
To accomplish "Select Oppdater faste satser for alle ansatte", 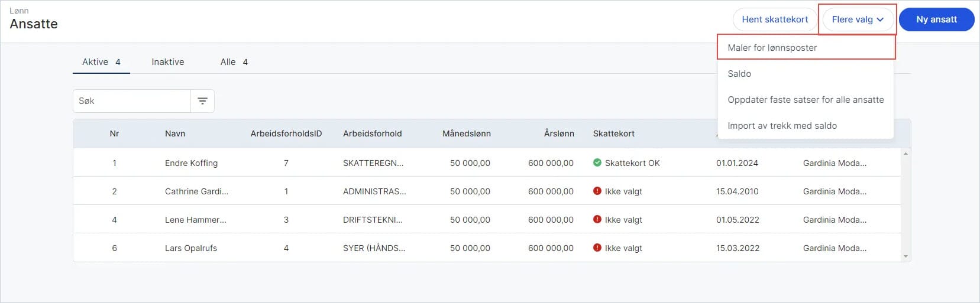I will [806, 99].
